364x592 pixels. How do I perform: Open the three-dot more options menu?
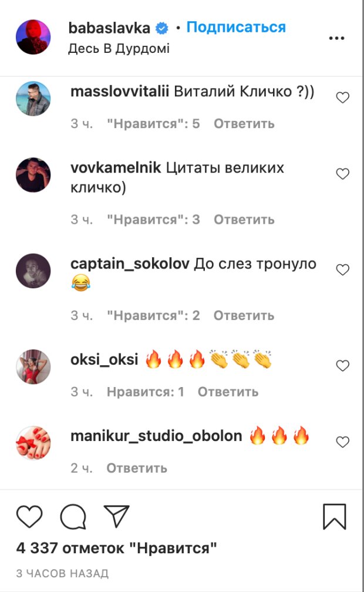click(x=336, y=38)
